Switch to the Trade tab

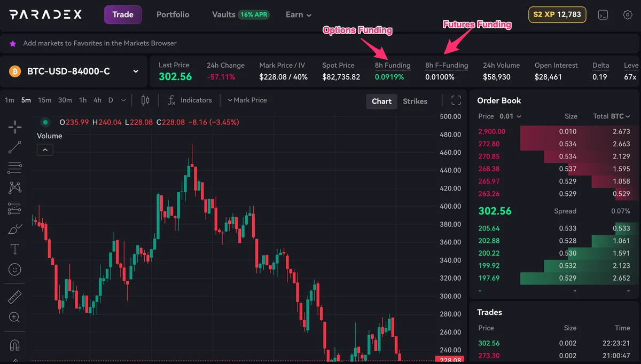coord(123,14)
